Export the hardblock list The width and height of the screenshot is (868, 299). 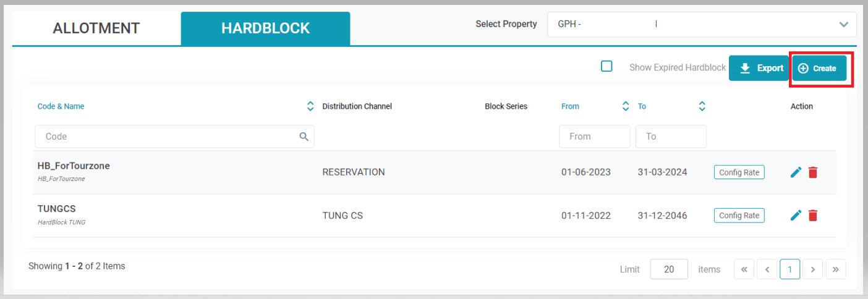[x=761, y=68]
